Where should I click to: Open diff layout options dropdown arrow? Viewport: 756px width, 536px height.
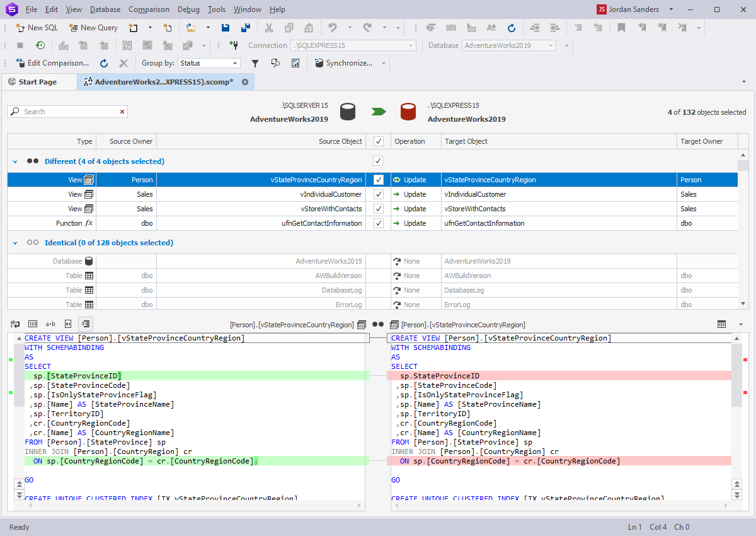[x=740, y=324]
